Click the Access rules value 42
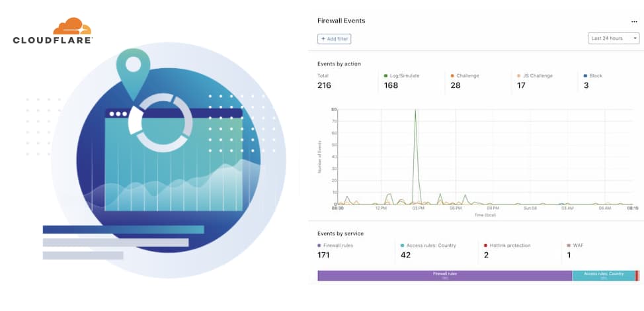644x311 pixels. [406, 255]
